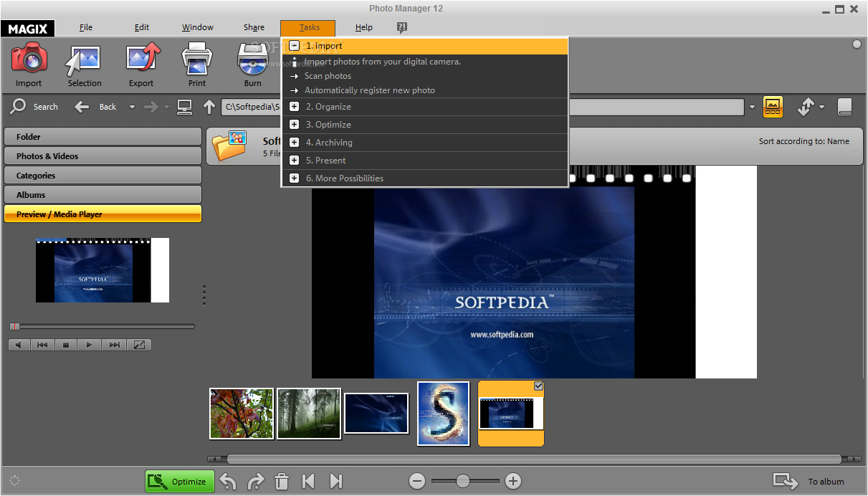Open the Selection tool
This screenshot has height=496, width=868.
tap(83, 60)
